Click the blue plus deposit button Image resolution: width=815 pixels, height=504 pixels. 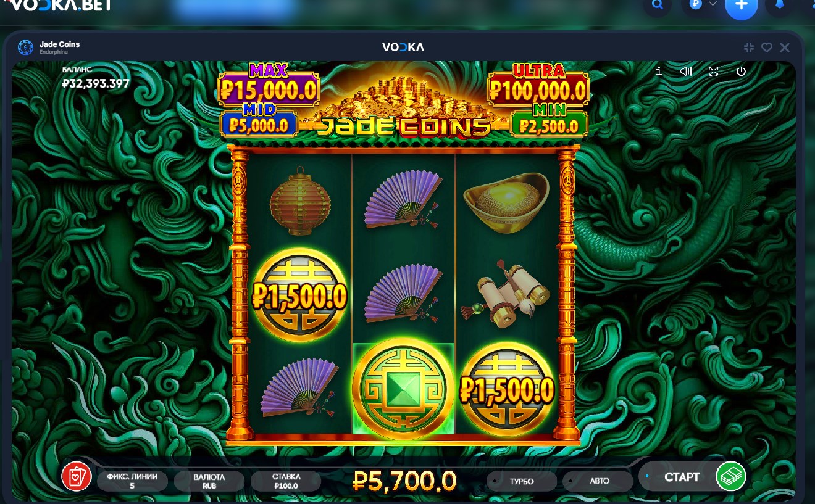[742, 6]
